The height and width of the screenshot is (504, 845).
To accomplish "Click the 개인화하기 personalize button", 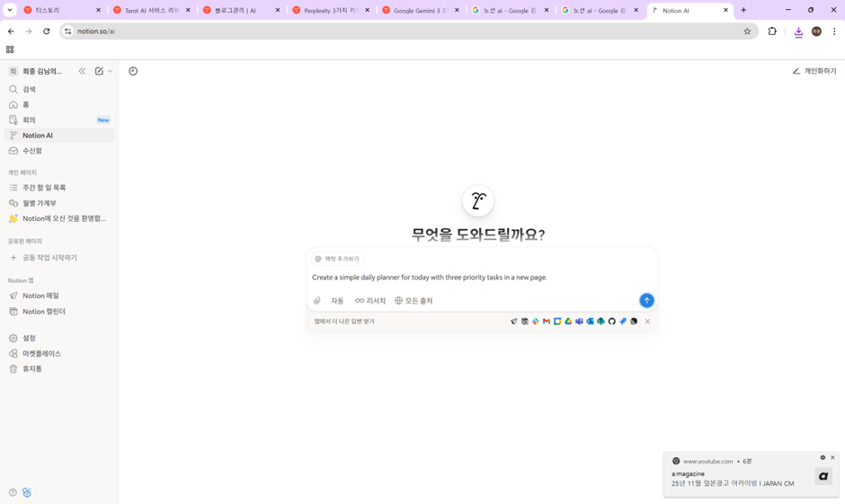I will point(814,71).
